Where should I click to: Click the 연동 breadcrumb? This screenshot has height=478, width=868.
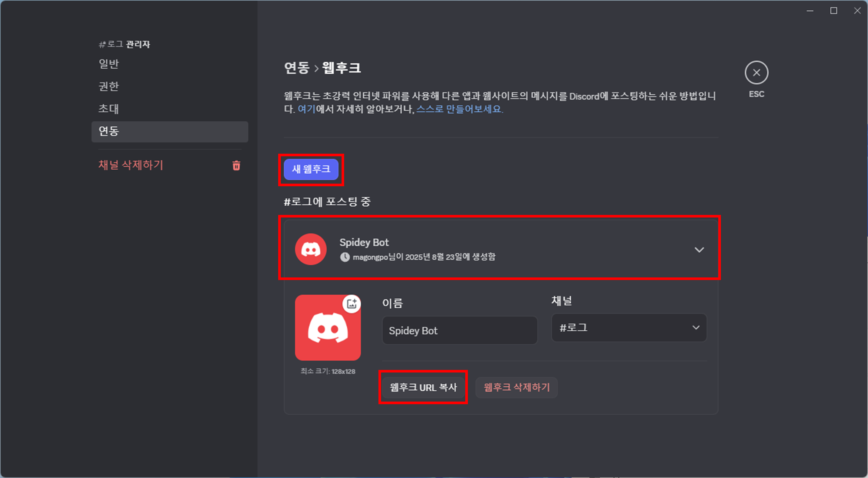(296, 68)
